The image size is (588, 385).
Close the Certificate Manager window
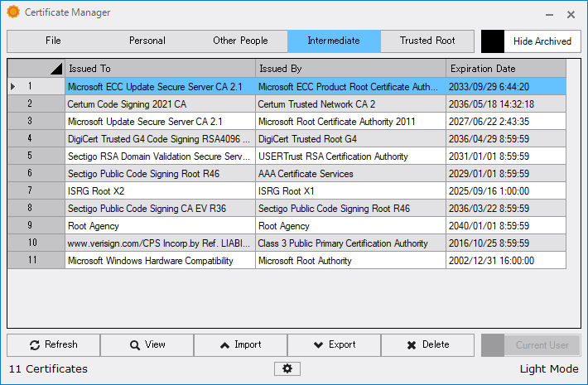pyautogui.click(x=571, y=15)
